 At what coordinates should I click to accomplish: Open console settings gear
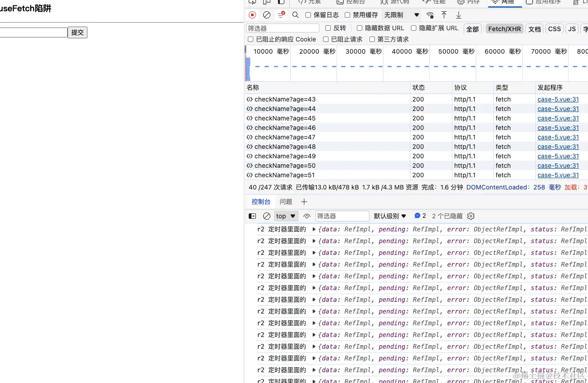[471, 216]
